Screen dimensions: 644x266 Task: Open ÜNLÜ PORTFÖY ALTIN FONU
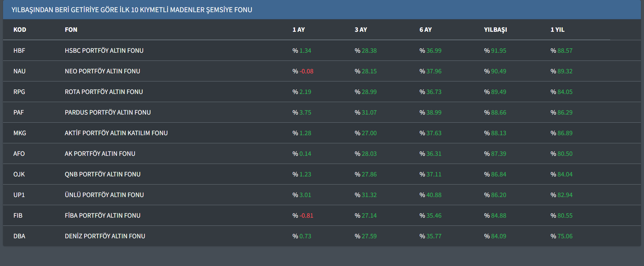[104, 195]
